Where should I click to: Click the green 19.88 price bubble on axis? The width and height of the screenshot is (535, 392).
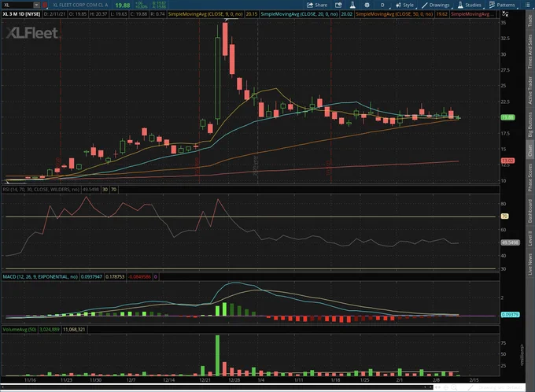click(507, 117)
